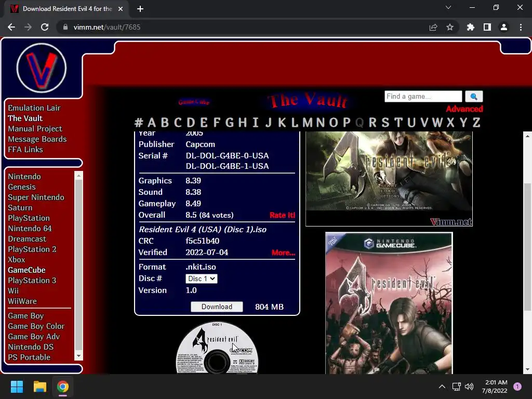Toggle the browser side panel icon
The width and height of the screenshot is (532, 399).
point(487,27)
